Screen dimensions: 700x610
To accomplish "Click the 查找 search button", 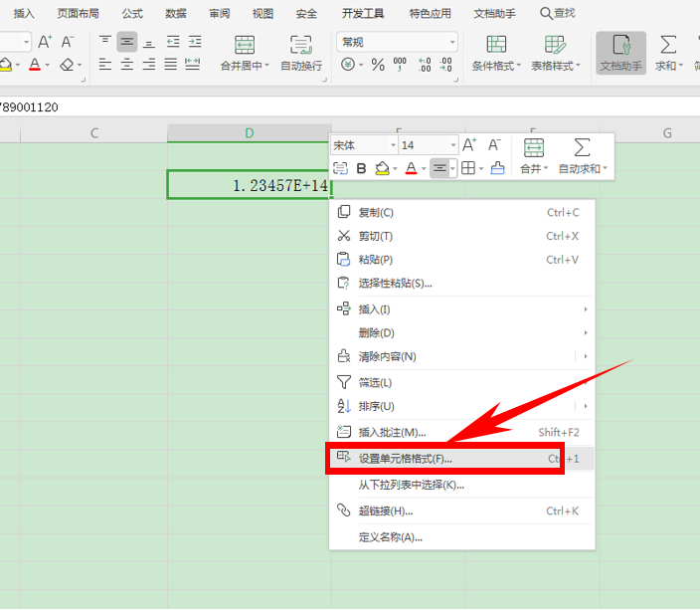I will pyautogui.click(x=557, y=13).
